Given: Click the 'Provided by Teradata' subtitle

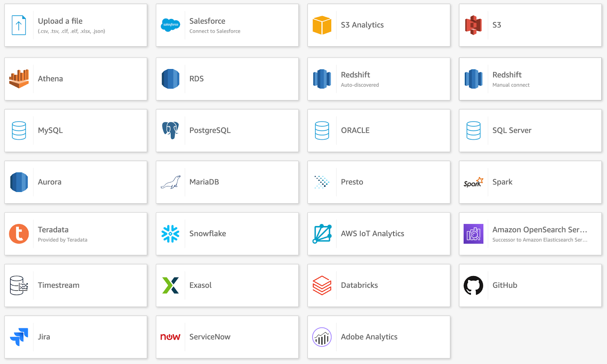Looking at the screenshot, I should pos(63,240).
